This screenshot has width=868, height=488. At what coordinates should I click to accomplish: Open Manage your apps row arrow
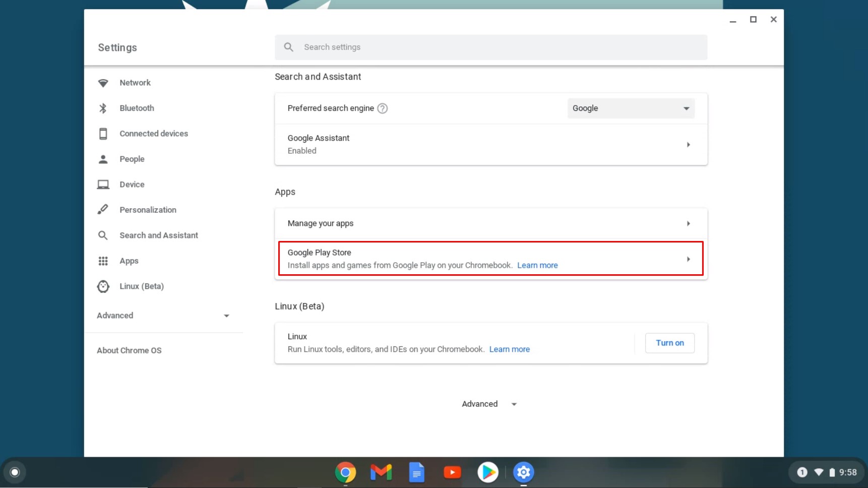pos(688,223)
